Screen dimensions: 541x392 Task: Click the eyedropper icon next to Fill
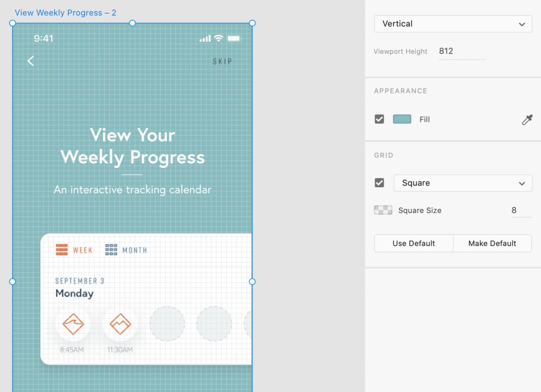pos(527,120)
